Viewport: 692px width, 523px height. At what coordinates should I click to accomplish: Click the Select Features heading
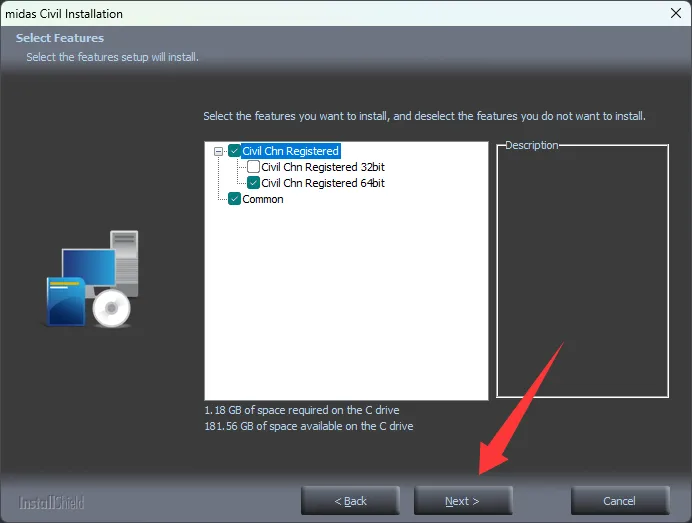60,38
